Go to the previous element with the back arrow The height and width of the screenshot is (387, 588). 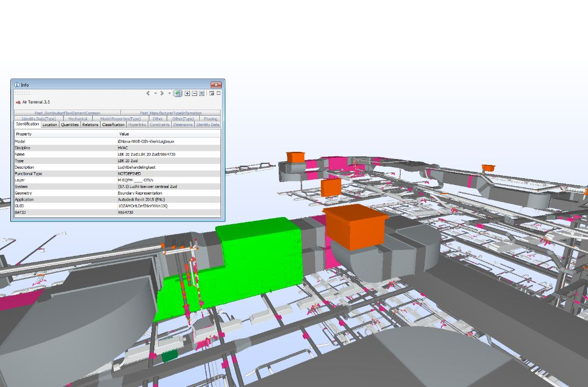coord(148,93)
